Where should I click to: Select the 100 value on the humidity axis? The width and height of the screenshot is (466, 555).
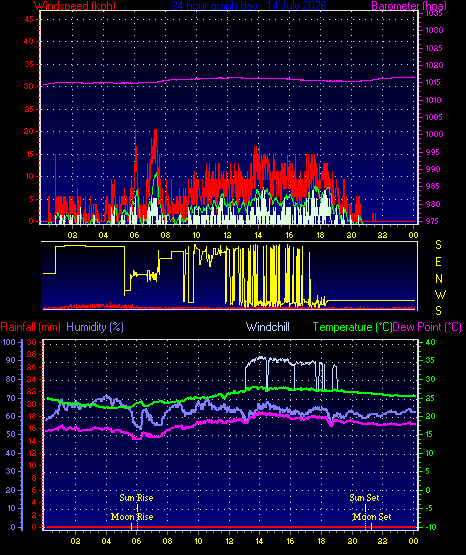coord(9,342)
